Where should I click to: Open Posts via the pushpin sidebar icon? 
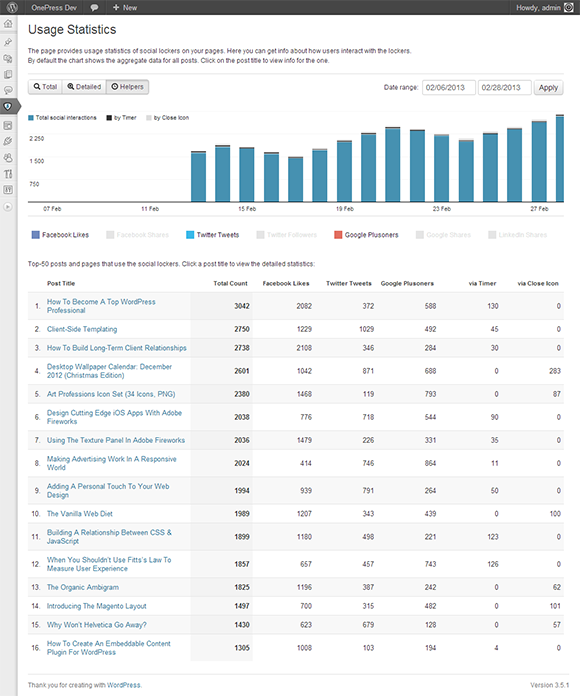[x=8, y=42]
